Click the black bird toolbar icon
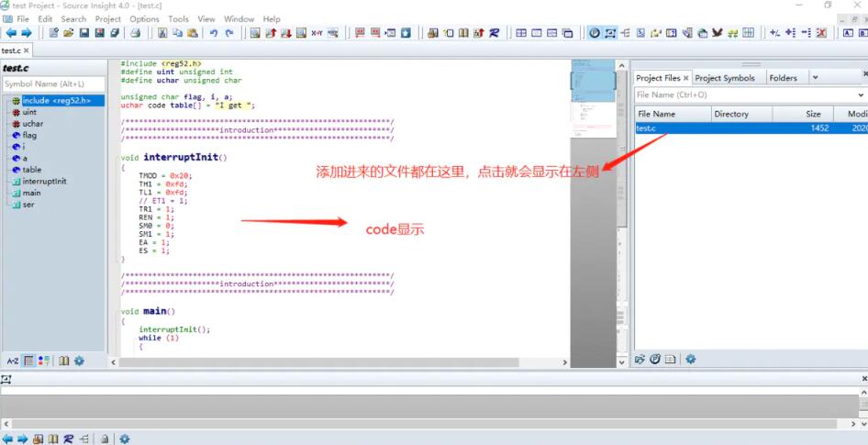Screen dimensions: 868x445 tap(718, 33)
